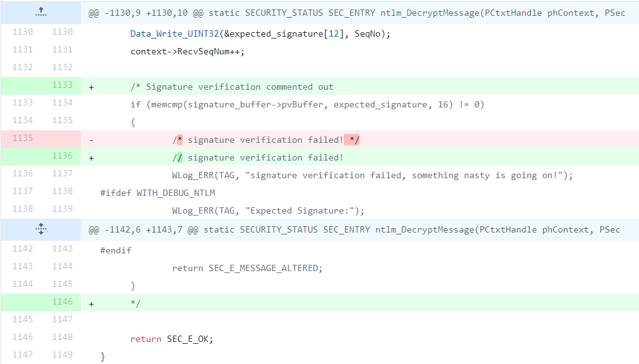Select removed line number 1135
639x364 pixels.
pos(22,138)
